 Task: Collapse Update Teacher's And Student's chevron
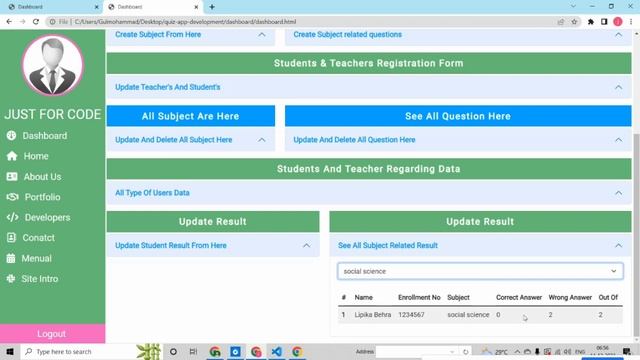click(618, 87)
